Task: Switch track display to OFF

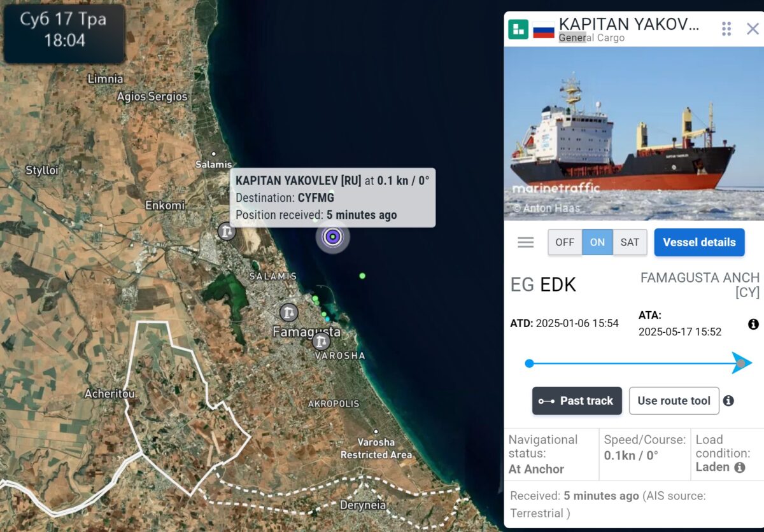Action: tap(565, 242)
